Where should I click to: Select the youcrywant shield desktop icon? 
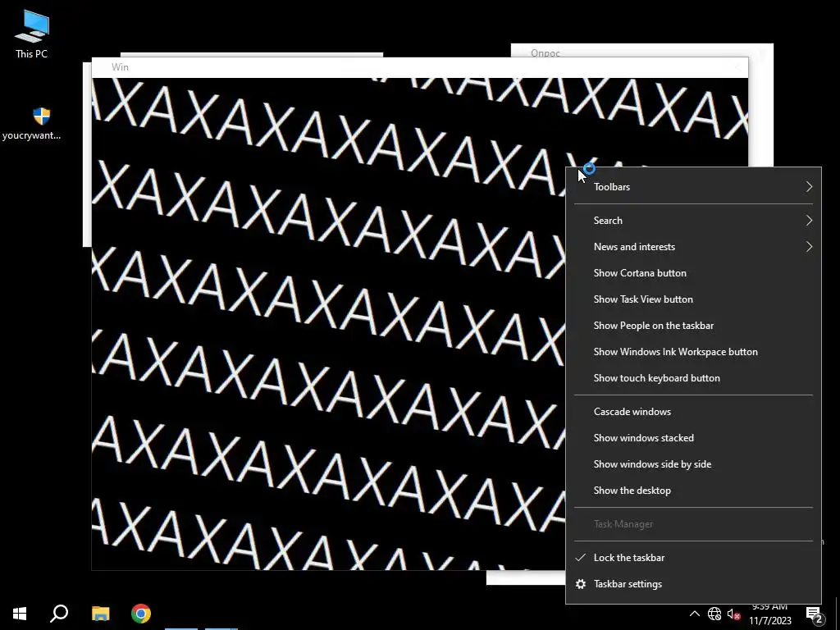pos(32,123)
